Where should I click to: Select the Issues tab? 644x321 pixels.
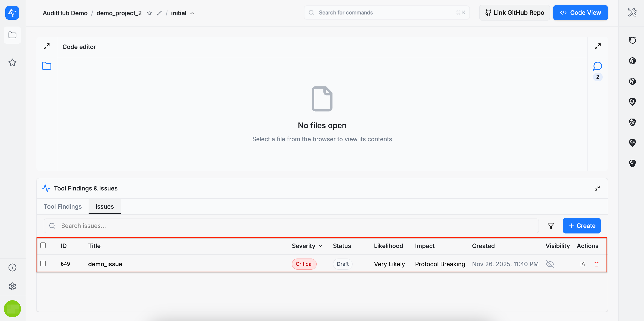tap(104, 207)
